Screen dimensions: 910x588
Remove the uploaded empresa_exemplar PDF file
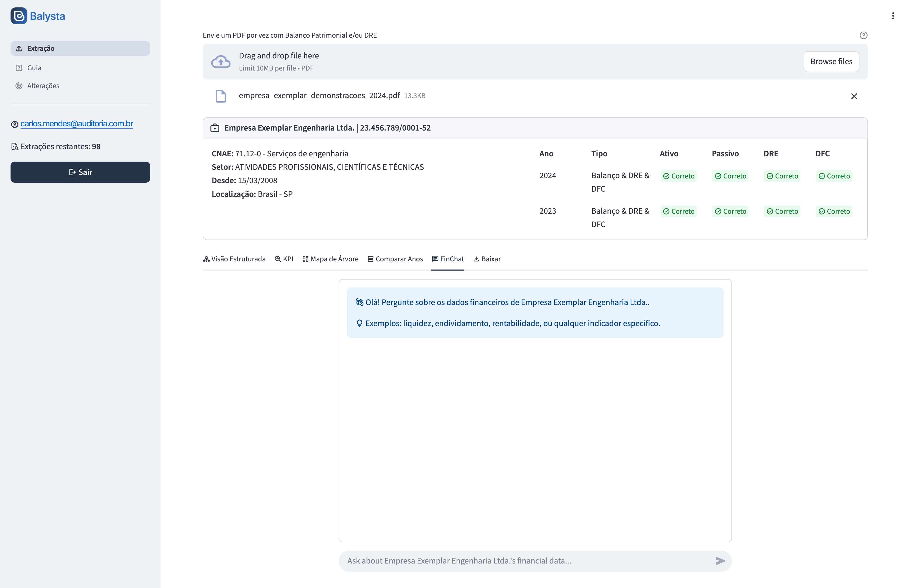point(854,96)
